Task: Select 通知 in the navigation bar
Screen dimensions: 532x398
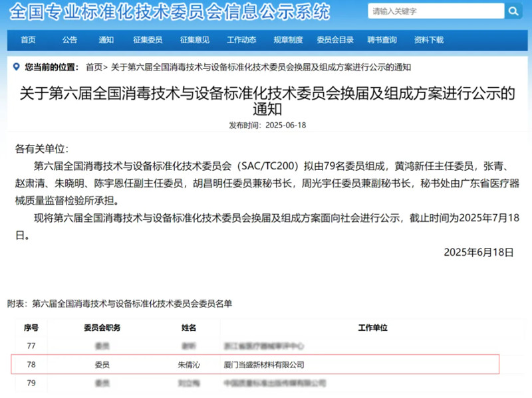Action: [106, 40]
